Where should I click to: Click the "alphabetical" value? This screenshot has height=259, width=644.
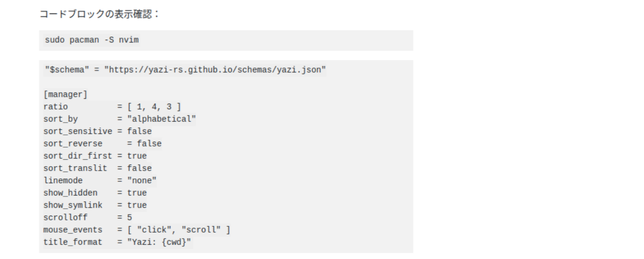pyautogui.click(x=161, y=119)
